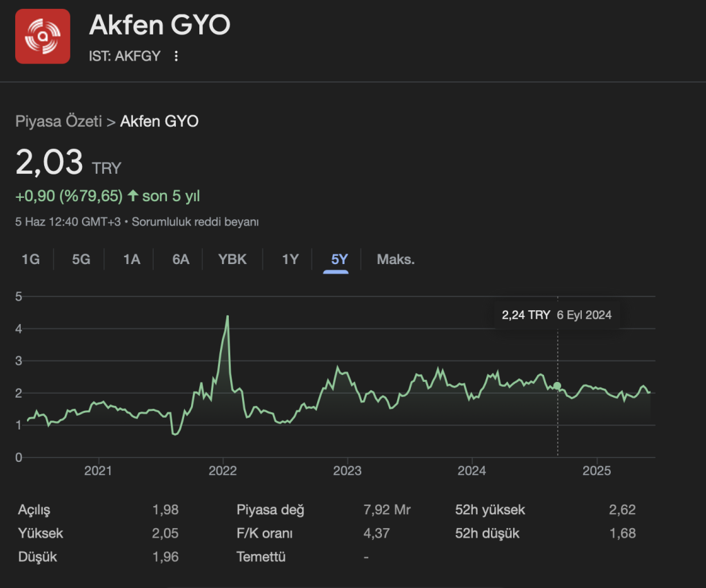Image resolution: width=706 pixels, height=588 pixels.
Task: Go back to Piyasa Özeti breadcrumb
Action: point(58,122)
